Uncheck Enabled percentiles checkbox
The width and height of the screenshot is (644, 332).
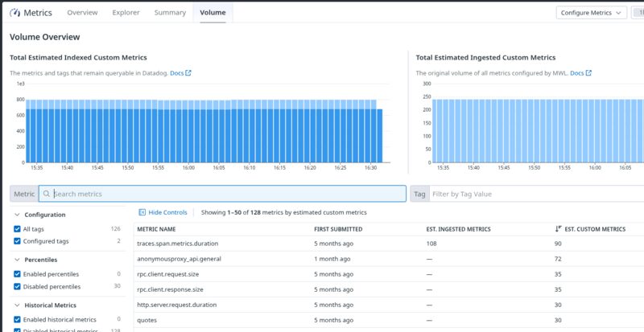coord(17,274)
